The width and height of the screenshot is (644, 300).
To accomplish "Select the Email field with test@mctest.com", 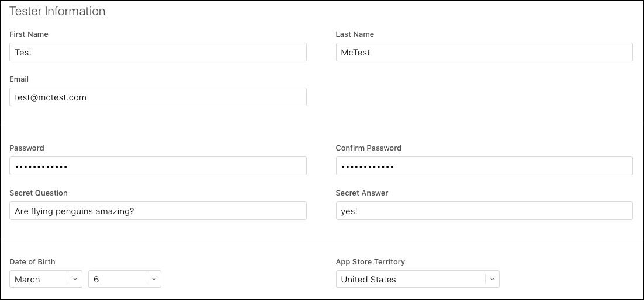I will click(x=158, y=97).
